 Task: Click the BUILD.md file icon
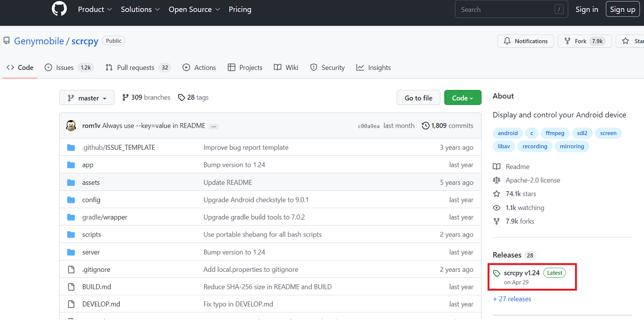71,287
